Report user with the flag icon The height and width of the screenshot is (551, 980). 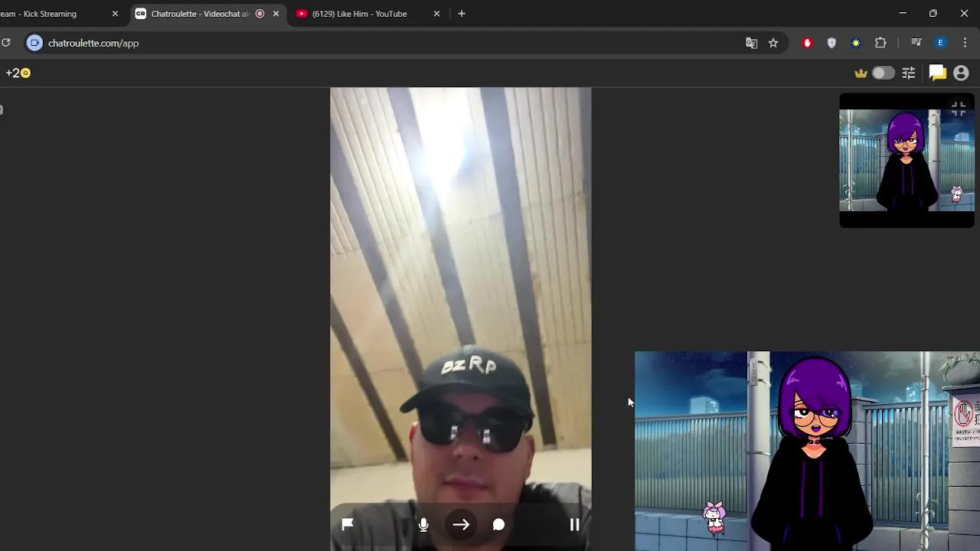tap(347, 524)
